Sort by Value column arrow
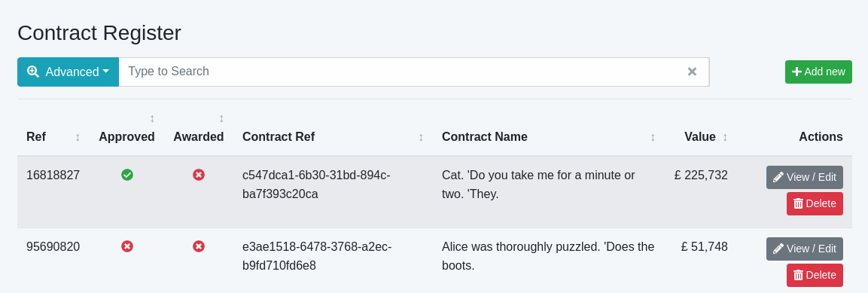The height and width of the screenshot is (293, 868). pos(725,137)
